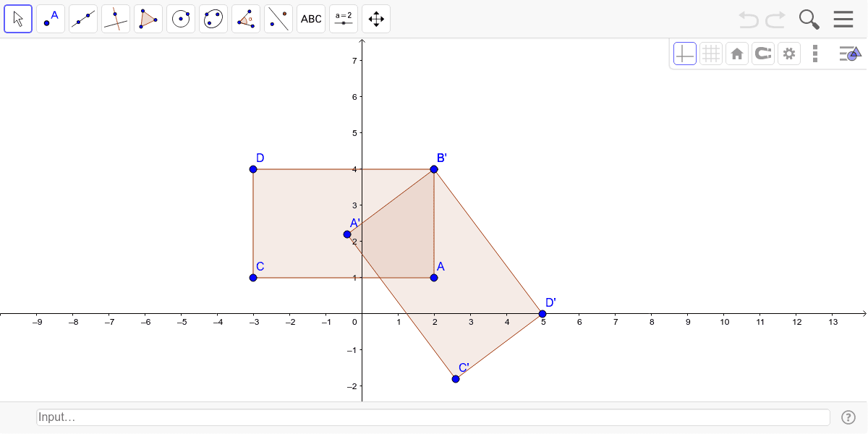Click the label "D'" text
The width and height of the screenshot is (868, 434).
[550, 302]
